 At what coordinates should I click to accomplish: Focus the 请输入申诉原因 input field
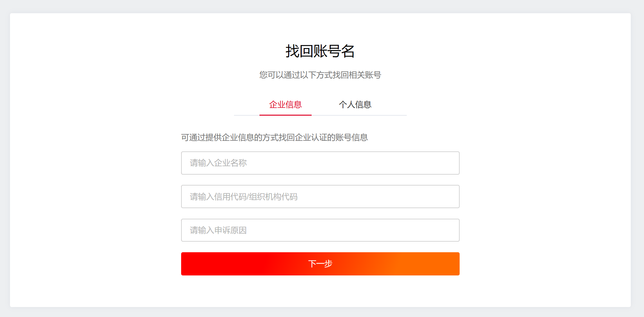click(320, 230)
